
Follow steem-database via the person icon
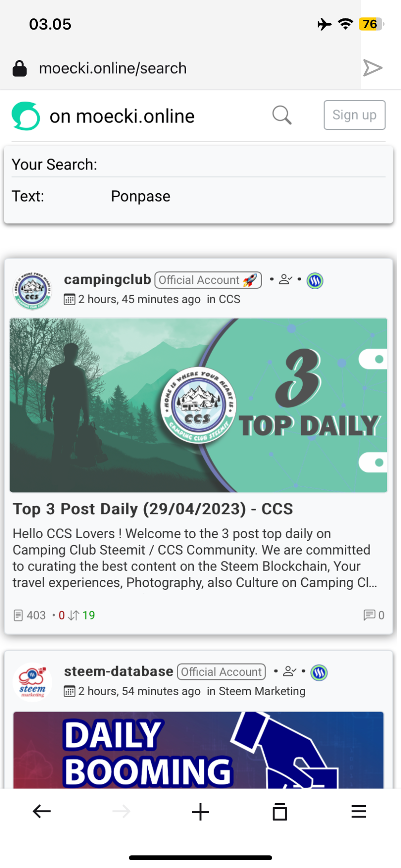290,671
